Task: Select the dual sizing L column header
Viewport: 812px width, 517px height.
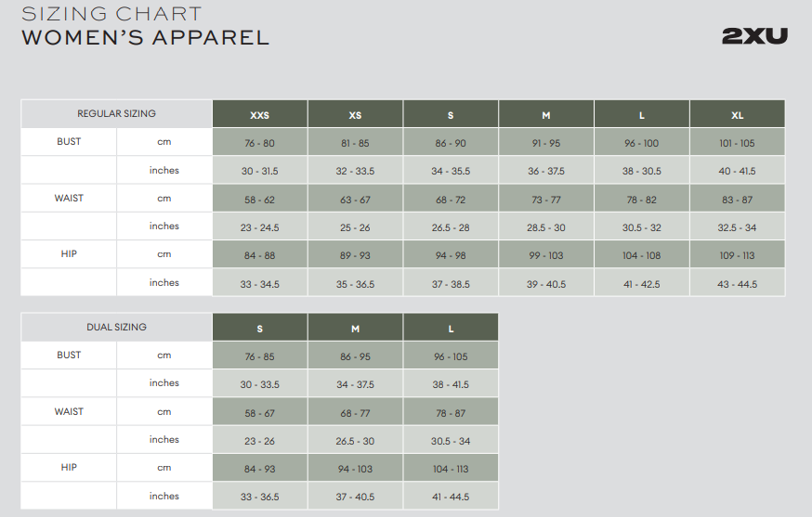Action: click(x=451, y=328)
